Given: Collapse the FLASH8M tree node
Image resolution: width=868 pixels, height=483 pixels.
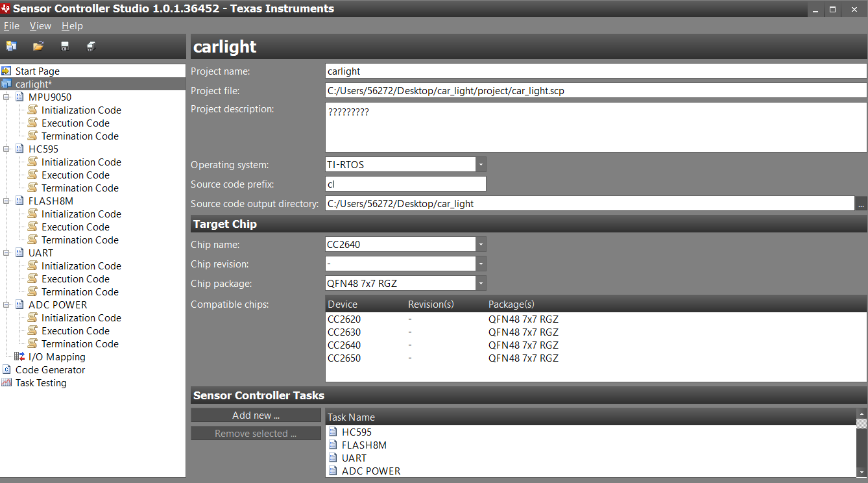Looking at the screenshot, I should click(6, 201).
